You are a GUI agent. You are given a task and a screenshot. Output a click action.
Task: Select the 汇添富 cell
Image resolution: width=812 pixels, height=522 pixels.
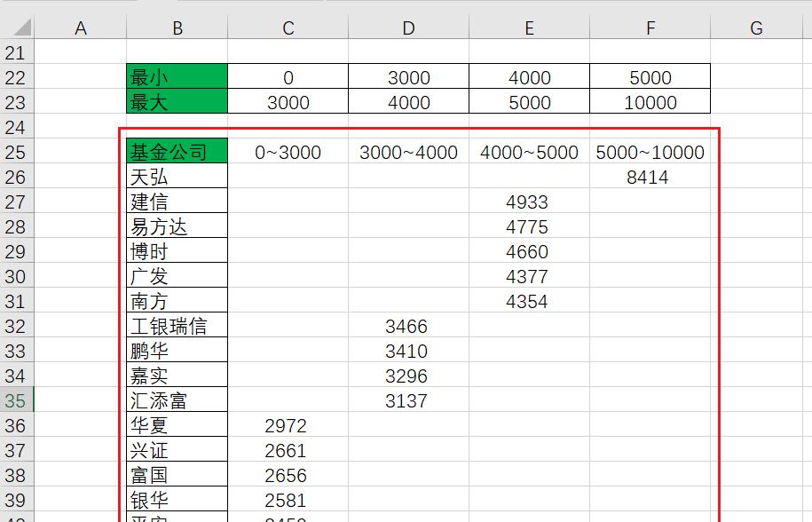[x=177, y=399]
